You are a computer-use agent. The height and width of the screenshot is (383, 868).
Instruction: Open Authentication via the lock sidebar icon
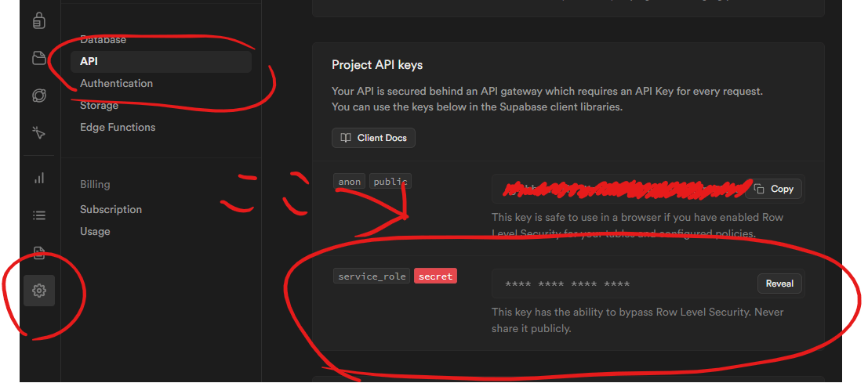click(38, 20)
